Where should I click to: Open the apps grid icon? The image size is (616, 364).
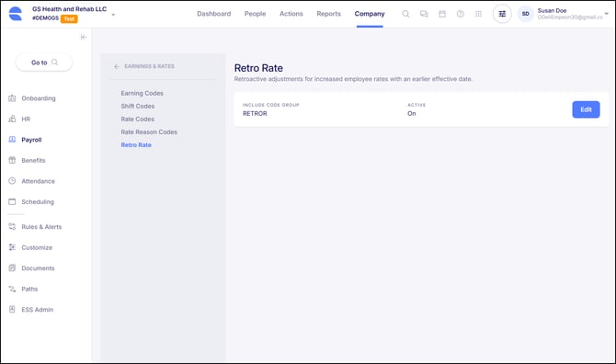point(478,14)
